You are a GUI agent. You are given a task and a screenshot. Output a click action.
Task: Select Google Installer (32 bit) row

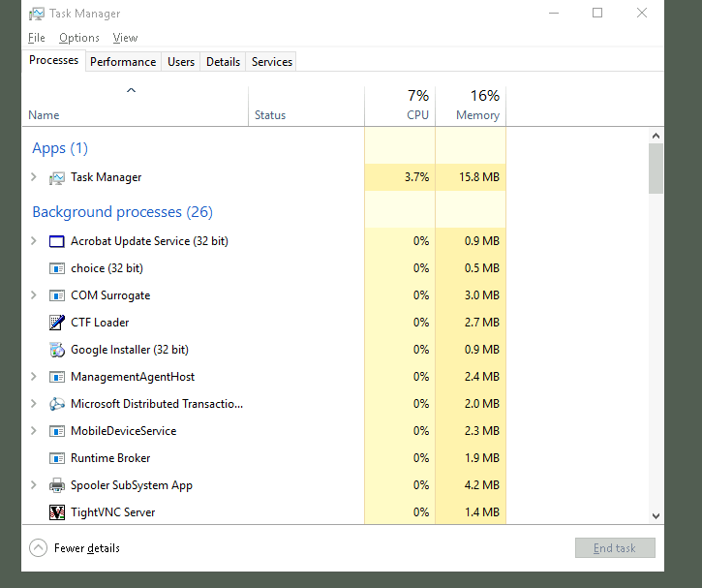point(263,350)
